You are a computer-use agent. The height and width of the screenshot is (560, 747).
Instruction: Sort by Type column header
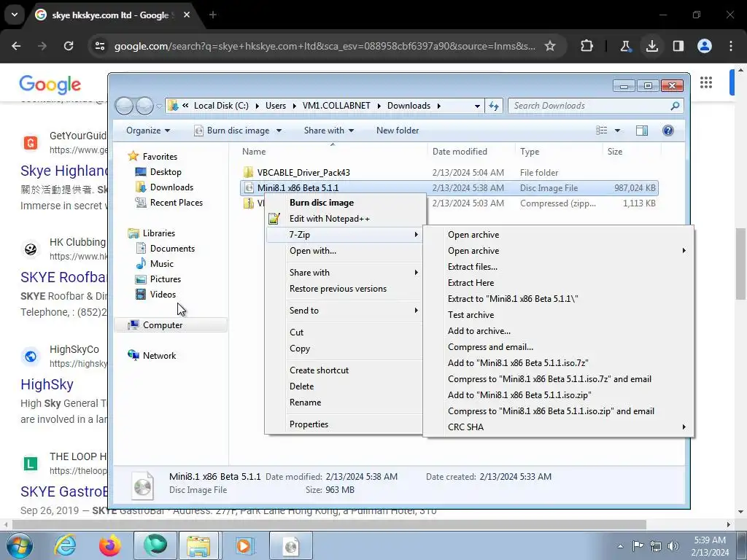(x=530, y=152)
